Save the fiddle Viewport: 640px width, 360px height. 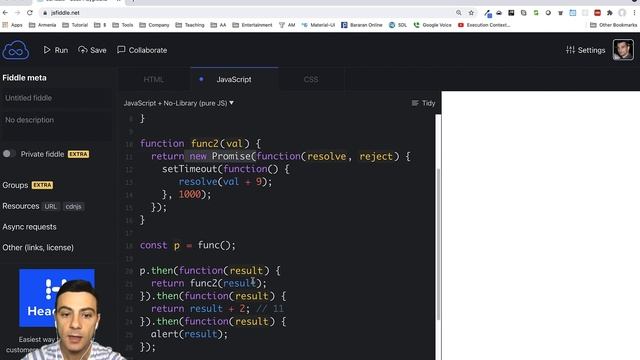(x=92, y=50)
